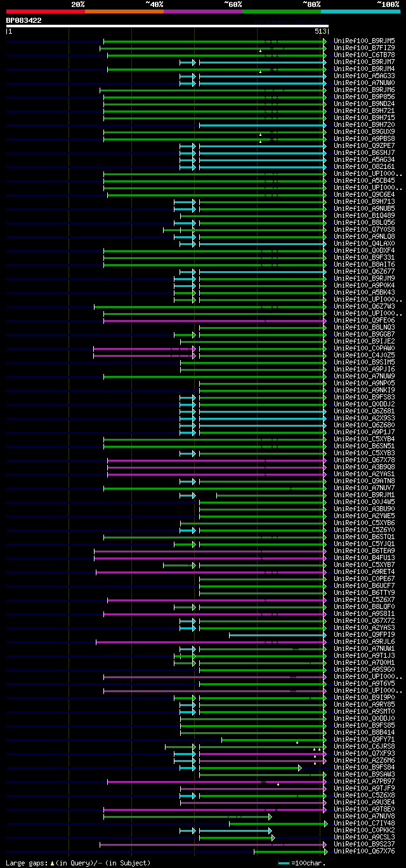
Task: Click the UniRef100_B9H720 label
Action: point(365,124)
